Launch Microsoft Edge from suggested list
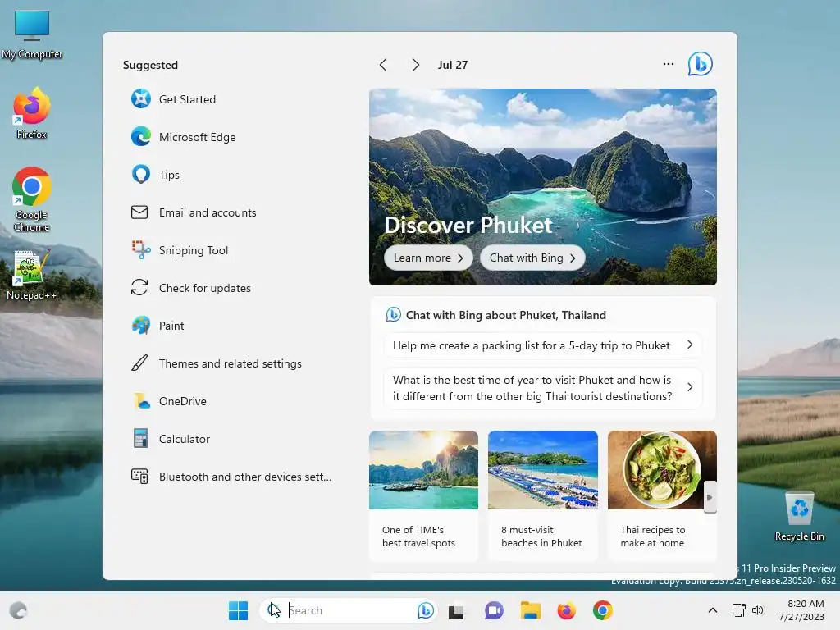 [x=141, y=137]
